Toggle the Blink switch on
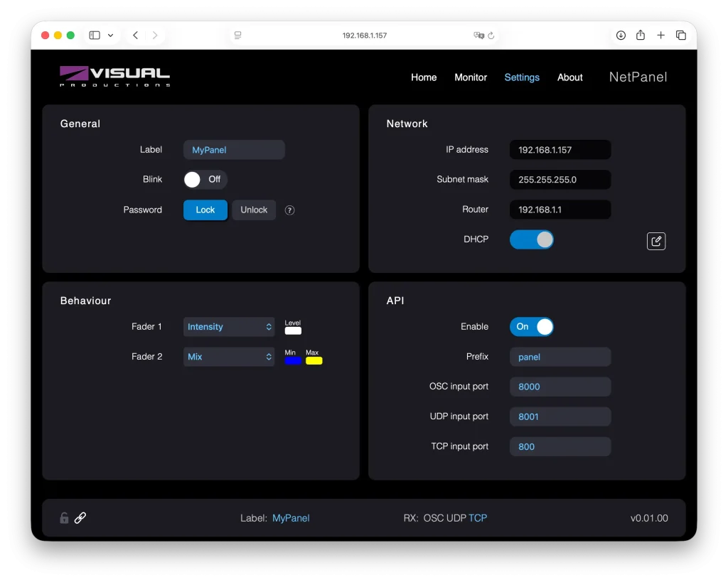This screenshot has height=582, width=728. (205, 180)
